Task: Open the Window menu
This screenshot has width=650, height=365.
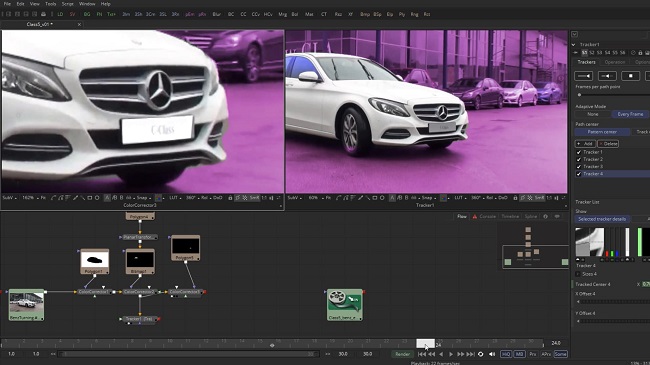Action: (87, 4)
